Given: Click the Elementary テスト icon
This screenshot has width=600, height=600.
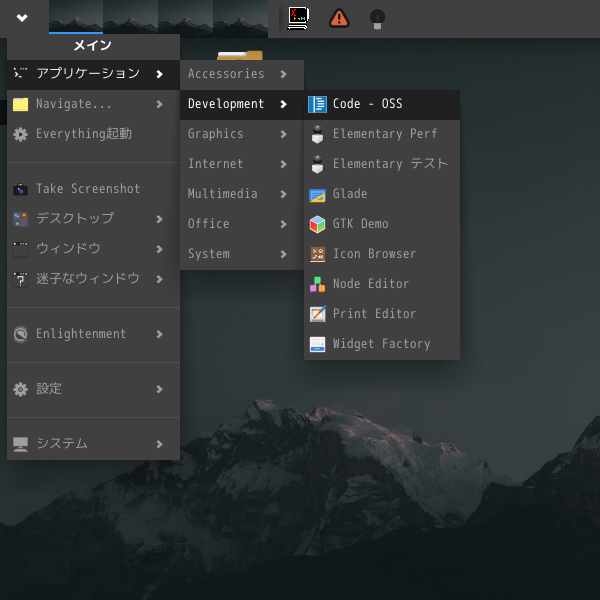Looking at the screenshot, I should (x=317, y=164).
